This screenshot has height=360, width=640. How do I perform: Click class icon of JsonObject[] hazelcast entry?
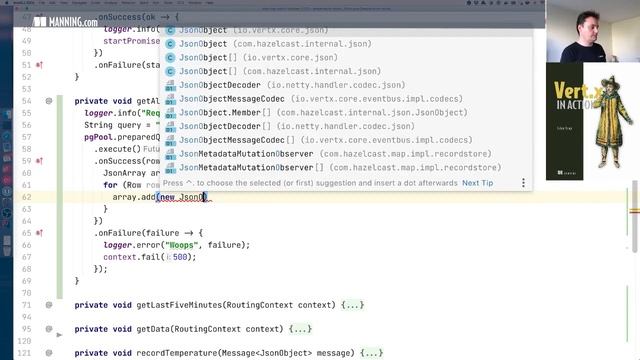coord(170,71)
